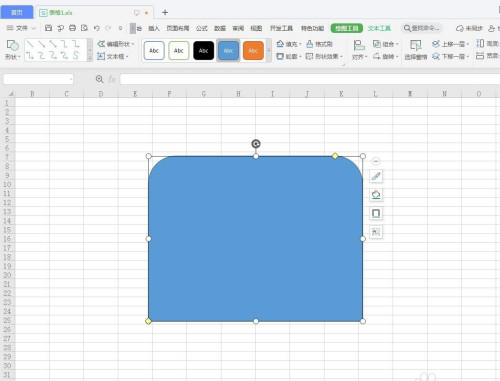This screenshot has width=500, height=381.
Task: Click the Undo arrow icon
Action: [96, 28]
